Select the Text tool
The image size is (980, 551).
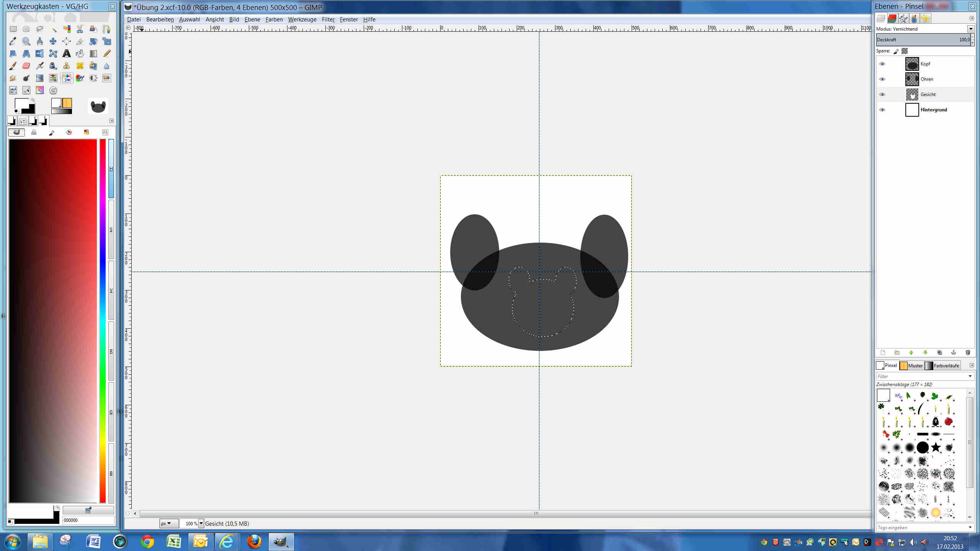pyautogui.click(x=67, y=54)
